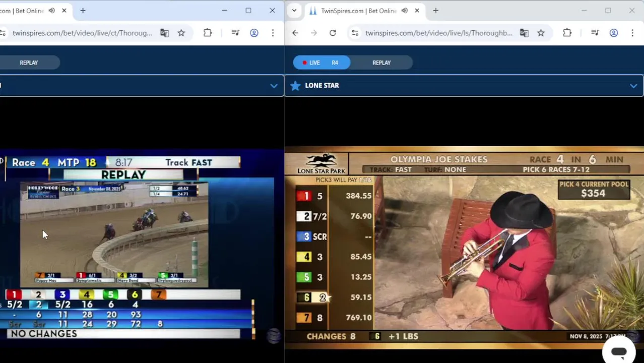This screenshot has width=644, height=363.
Task: Switch to the REPLAY toggle in the right window
Action: [x=381, y=63]
